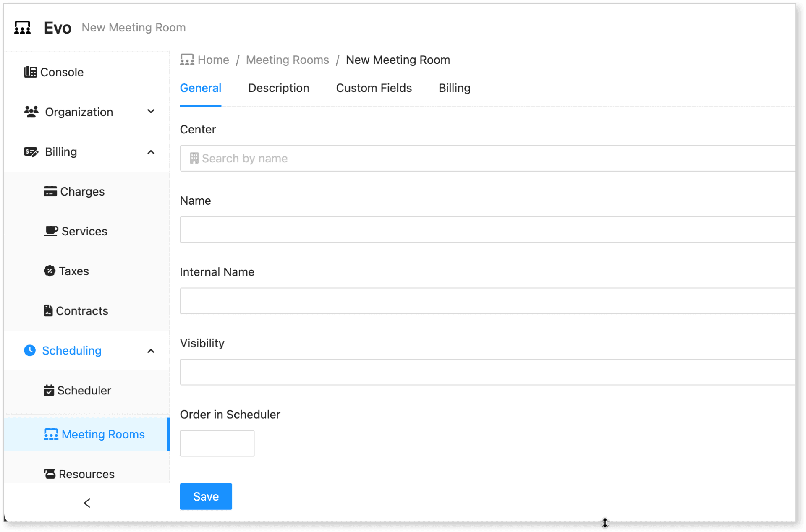Focus the Name input field
This screenshot has height=532, width=806.
coord(487,229)
